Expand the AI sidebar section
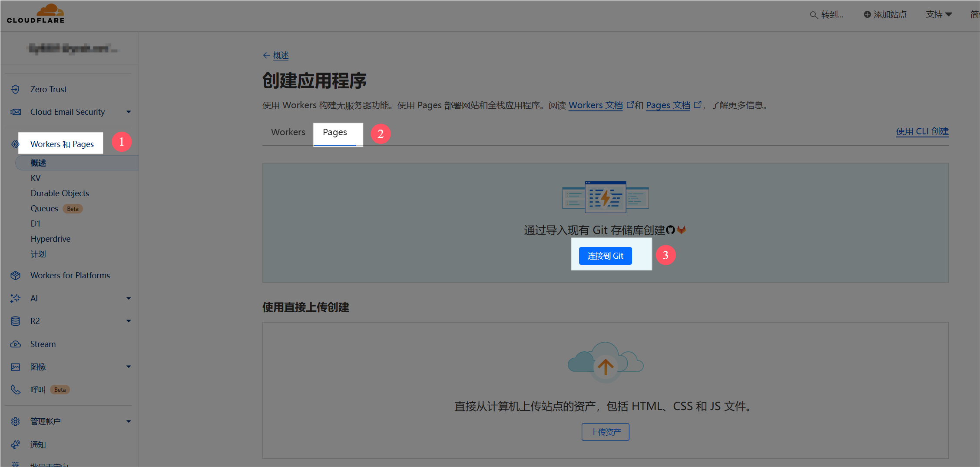The height and width of the screenshot is (467, 980). pyautogui.click(x=129, y=298)
